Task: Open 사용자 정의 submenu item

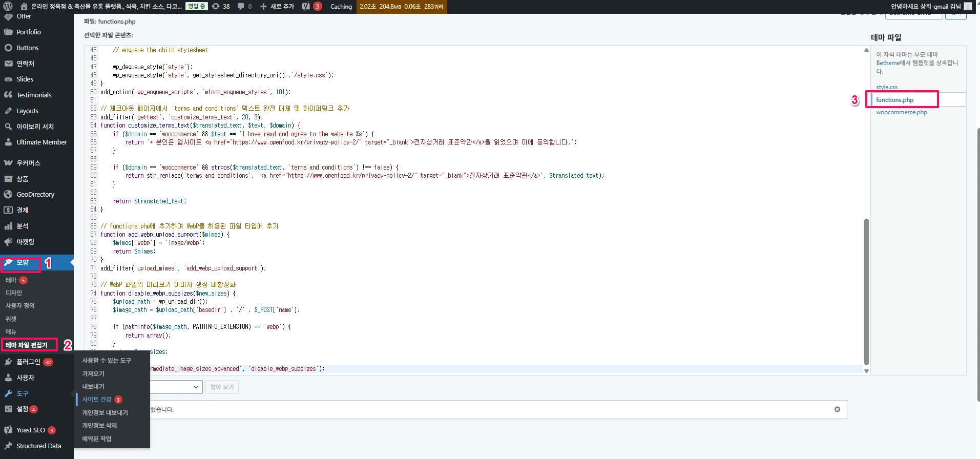Action: 20,306
